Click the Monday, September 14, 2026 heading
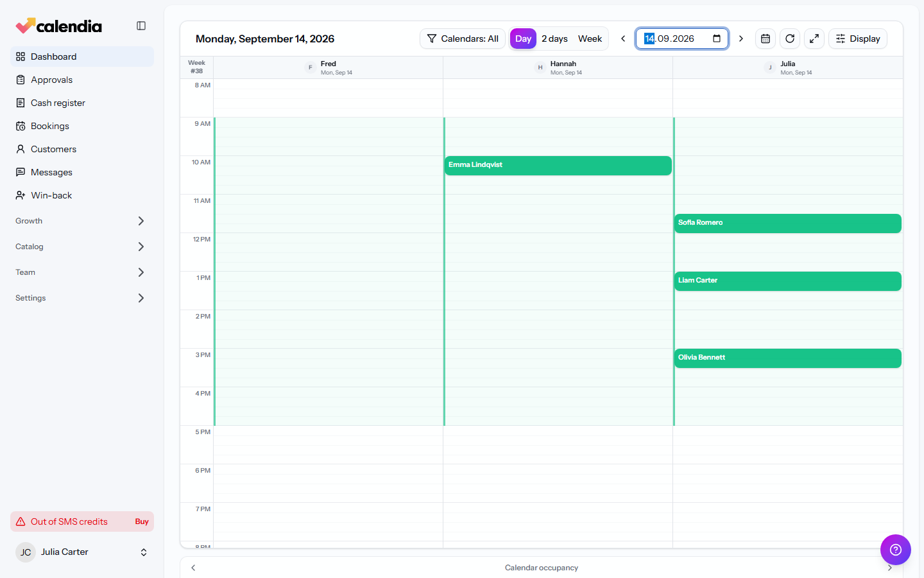This screenshot has width=924, height=578. click(265, 39)
